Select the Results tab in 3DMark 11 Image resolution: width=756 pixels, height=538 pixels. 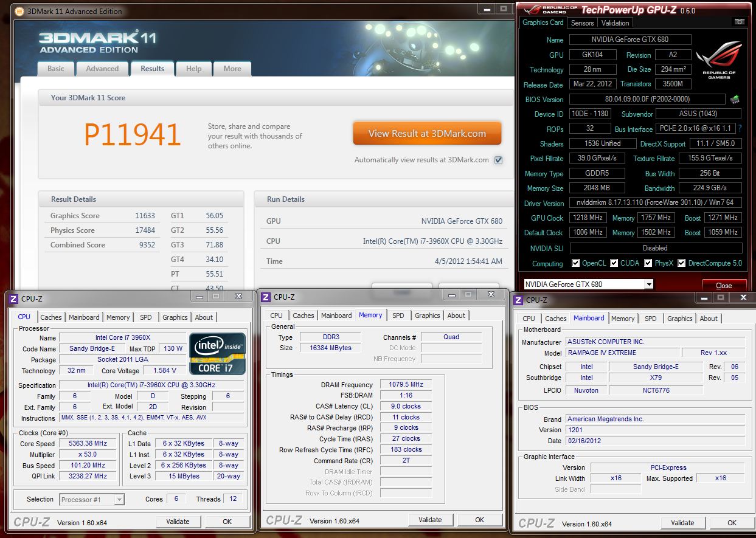point(153,69)
